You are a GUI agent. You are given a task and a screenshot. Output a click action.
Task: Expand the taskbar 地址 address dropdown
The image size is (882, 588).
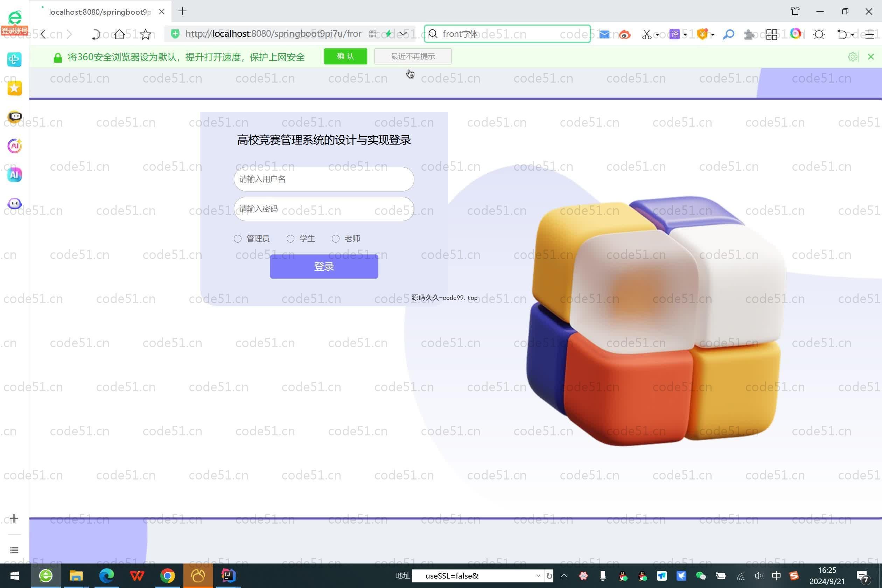coord(539,576)
